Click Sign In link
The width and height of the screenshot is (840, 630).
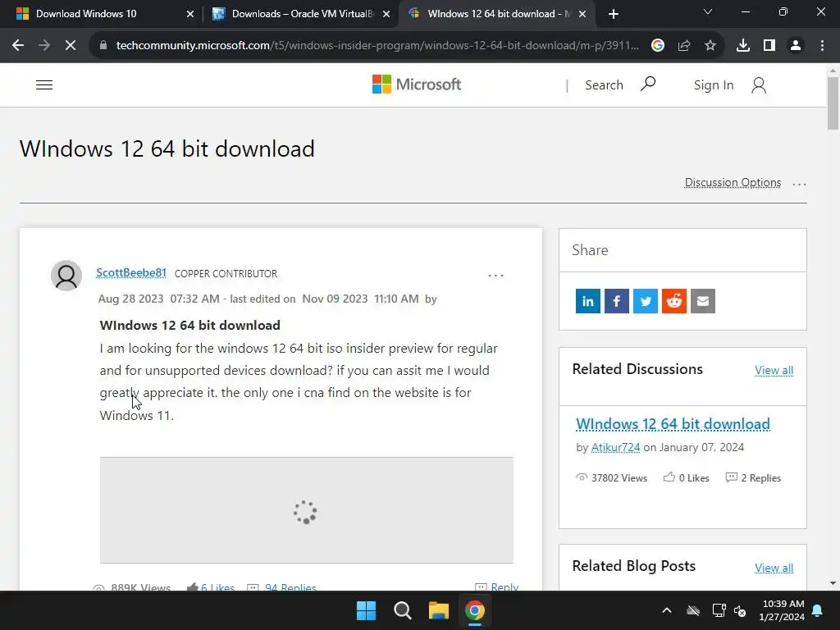tap(714, 85)
